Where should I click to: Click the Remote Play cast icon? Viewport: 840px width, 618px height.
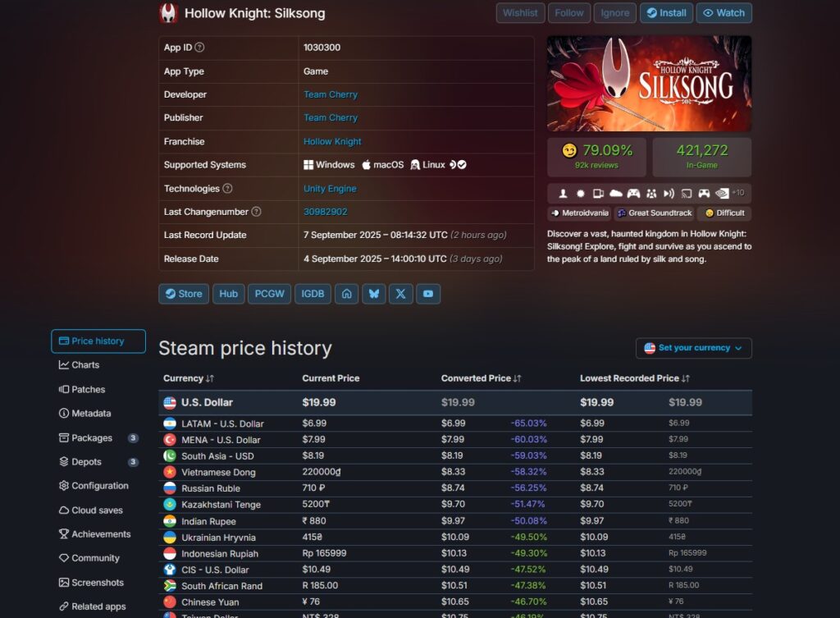pyautogui.click(x=687, y=194)
